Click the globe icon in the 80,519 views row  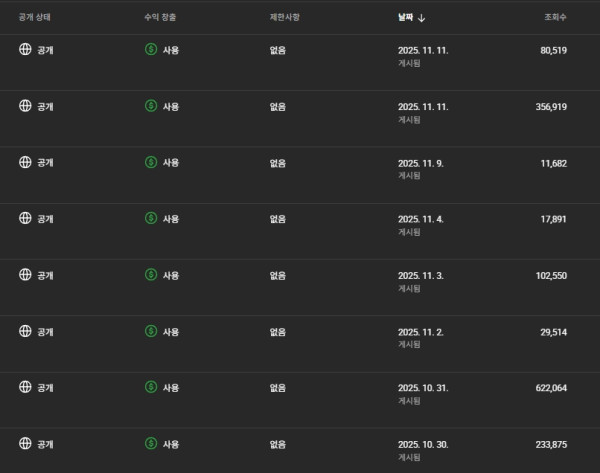coord(25,49)
